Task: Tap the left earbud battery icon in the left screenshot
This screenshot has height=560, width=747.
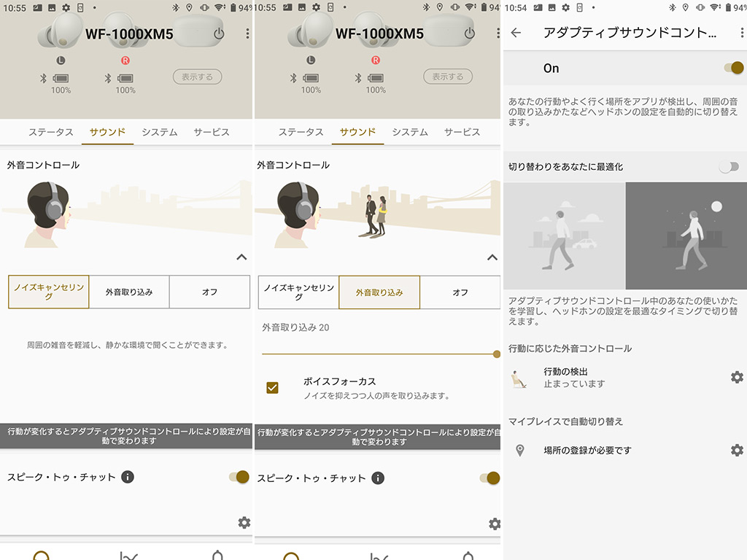Action: pyautogui.click(x=61, y=78)
